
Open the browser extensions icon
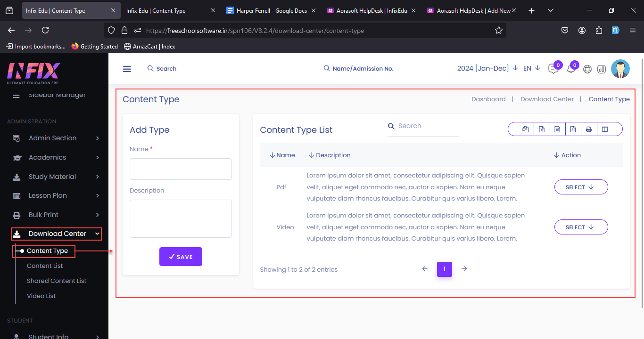tap(599, 30)
